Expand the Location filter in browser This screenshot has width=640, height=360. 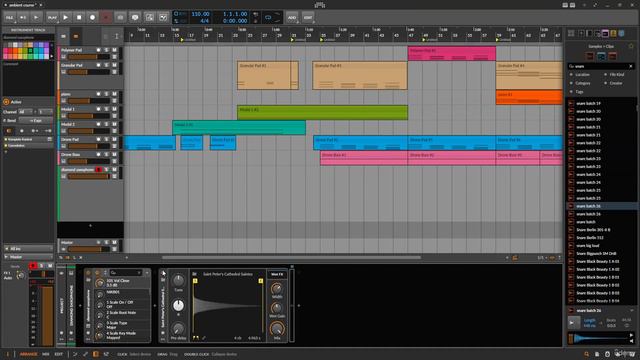point(582,75)
